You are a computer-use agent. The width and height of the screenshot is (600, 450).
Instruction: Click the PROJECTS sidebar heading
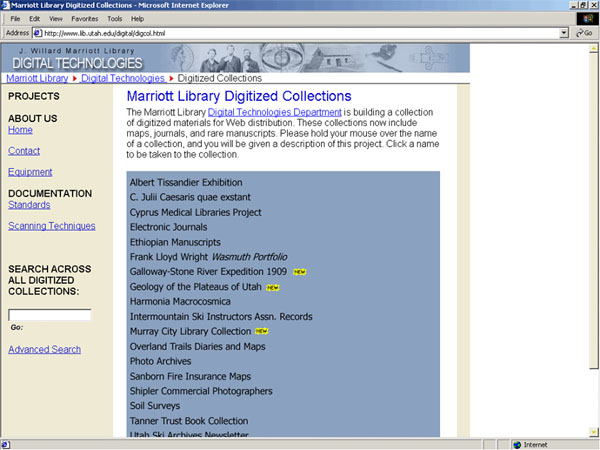34,96
